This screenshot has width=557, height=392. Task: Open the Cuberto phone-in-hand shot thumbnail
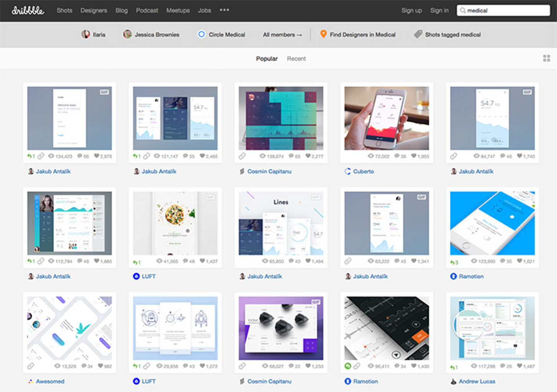click(386, 118)
